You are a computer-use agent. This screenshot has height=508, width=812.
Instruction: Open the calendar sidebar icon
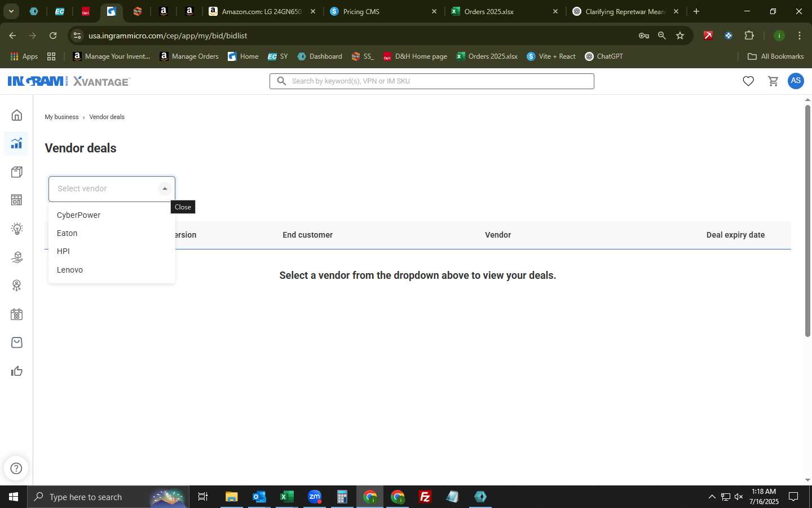coord(17,314)
